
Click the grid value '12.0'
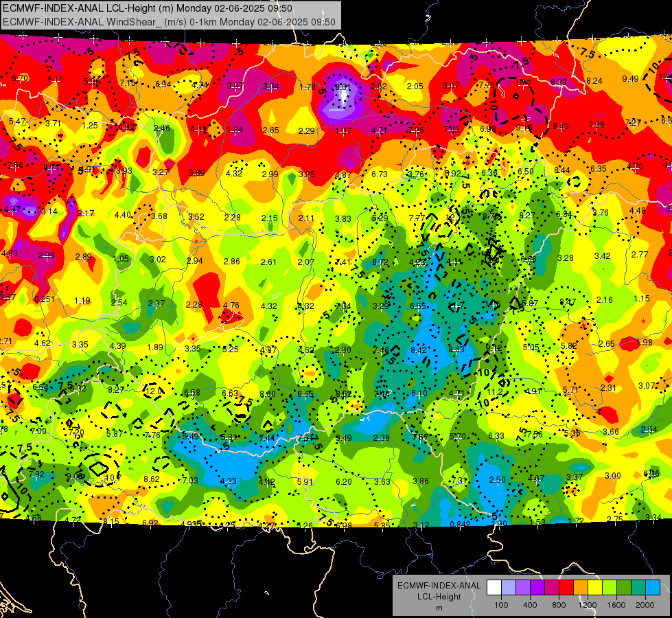154,391
